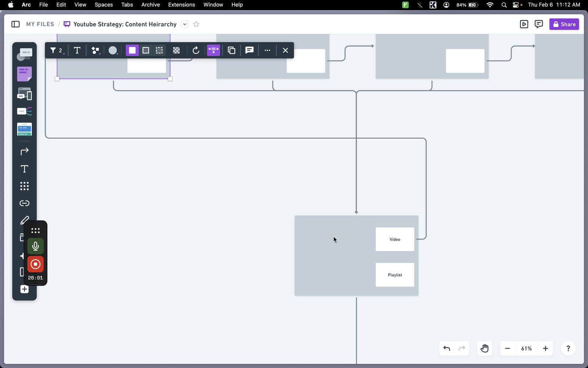
Task: Toggle the purple container padding option
Action: (214, 50)
